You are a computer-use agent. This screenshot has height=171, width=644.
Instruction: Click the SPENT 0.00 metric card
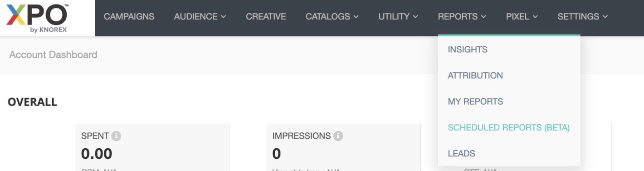pos(152,147)
